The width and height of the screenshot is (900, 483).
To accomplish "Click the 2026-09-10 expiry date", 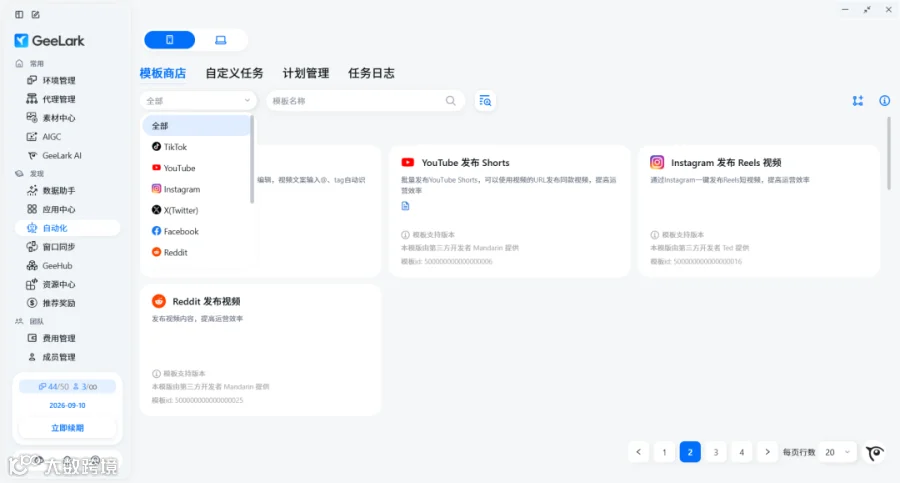I will [67, 405].
